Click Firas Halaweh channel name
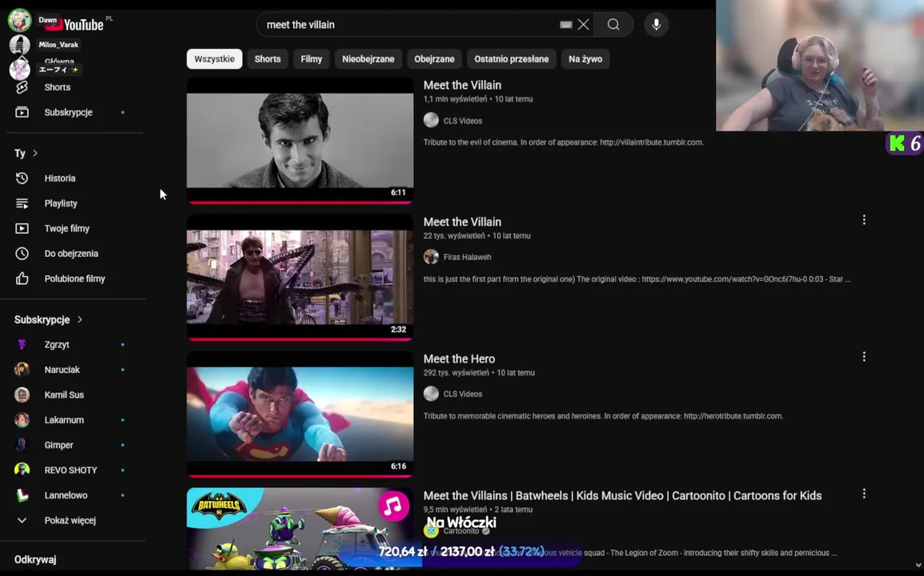Image resolution: width=924 pixels, height=576 pixels. pyautogui.click(x=468, y=258)
